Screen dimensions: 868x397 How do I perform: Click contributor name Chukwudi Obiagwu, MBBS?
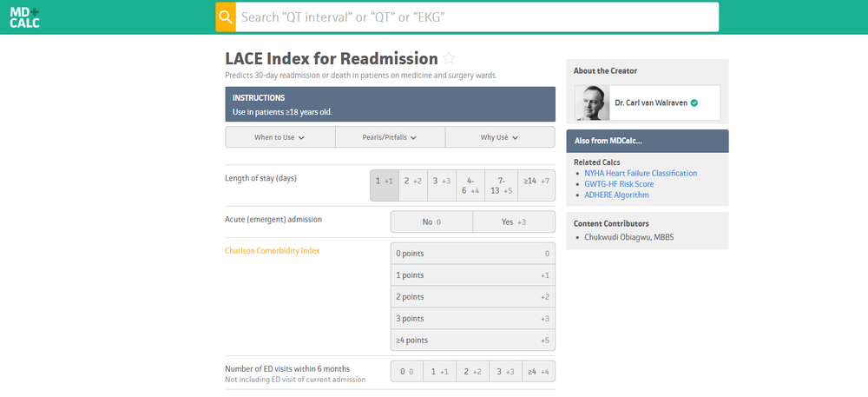[628, 237]
